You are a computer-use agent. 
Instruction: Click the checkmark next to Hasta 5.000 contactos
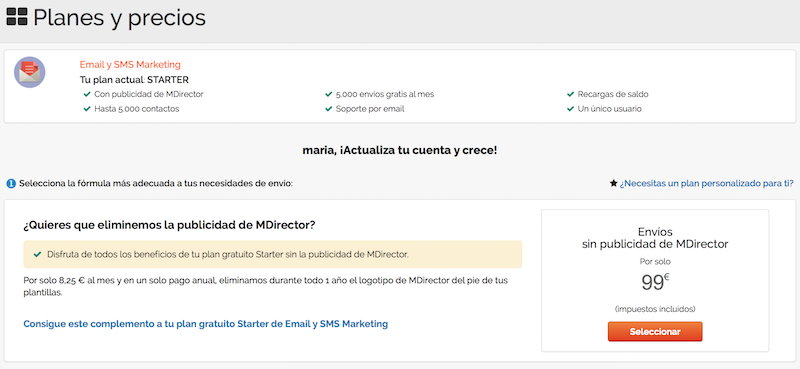click(87, 109)
